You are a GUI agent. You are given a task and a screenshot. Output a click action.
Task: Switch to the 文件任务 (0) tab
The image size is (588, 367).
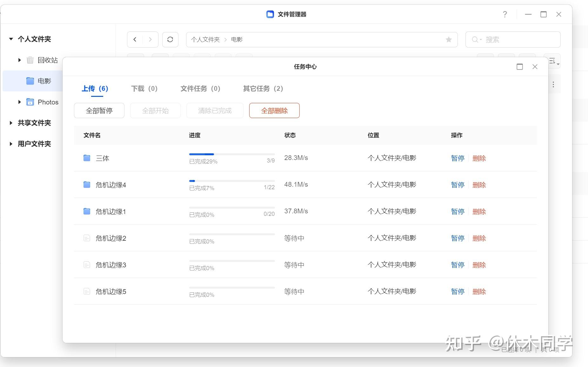point(200,89)
